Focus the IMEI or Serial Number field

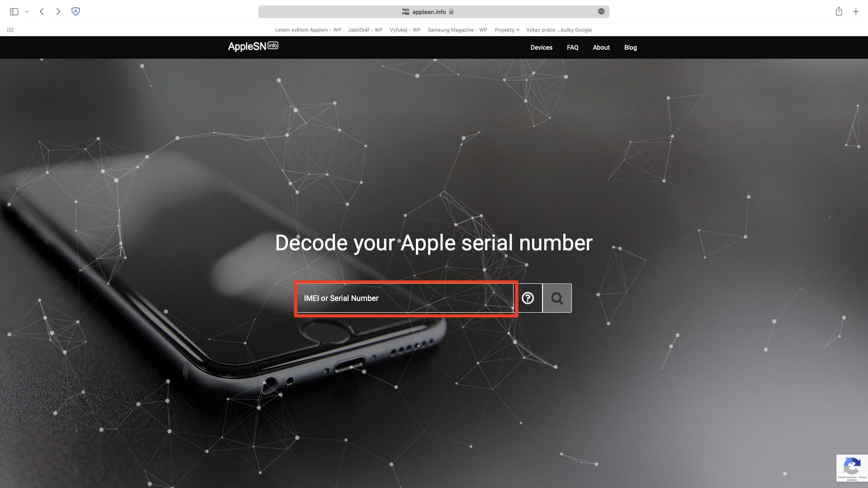(406, 298)
